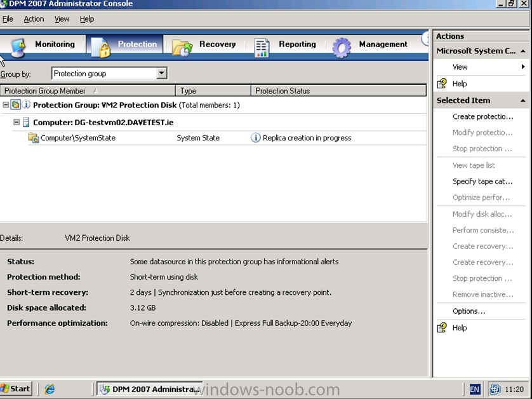Click the Reporting chart icon
The width and height of the screenshot is (532, 399).
262,48
